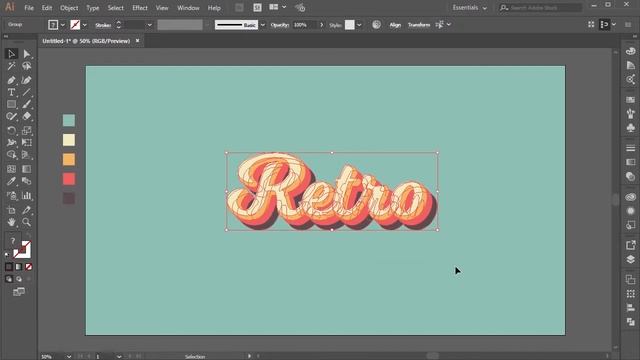The width and height of the screenshot is (640, 360).
Task: Select the Column Graph tool
Action: (x=27, y=196)
